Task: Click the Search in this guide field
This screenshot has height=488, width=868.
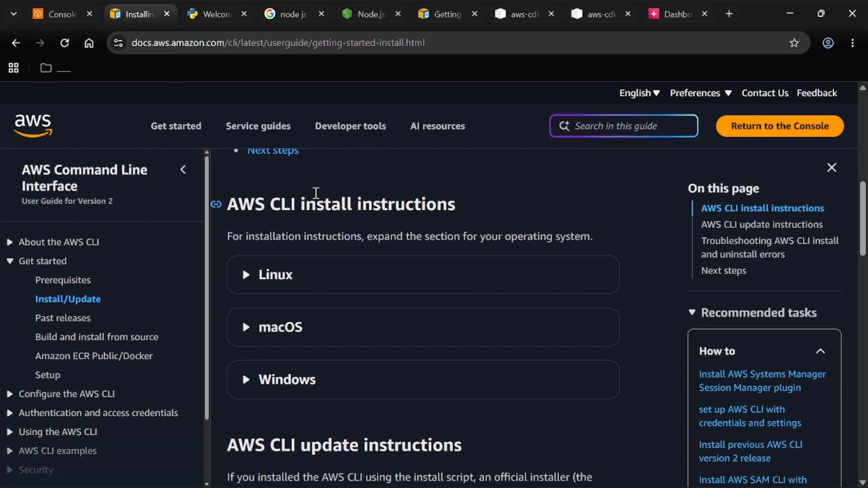Action: point(623,126)
